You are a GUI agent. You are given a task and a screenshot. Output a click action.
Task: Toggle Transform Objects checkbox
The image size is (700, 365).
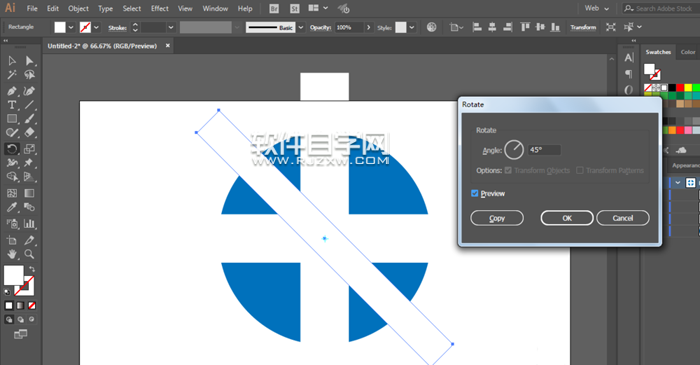(508, 170)
